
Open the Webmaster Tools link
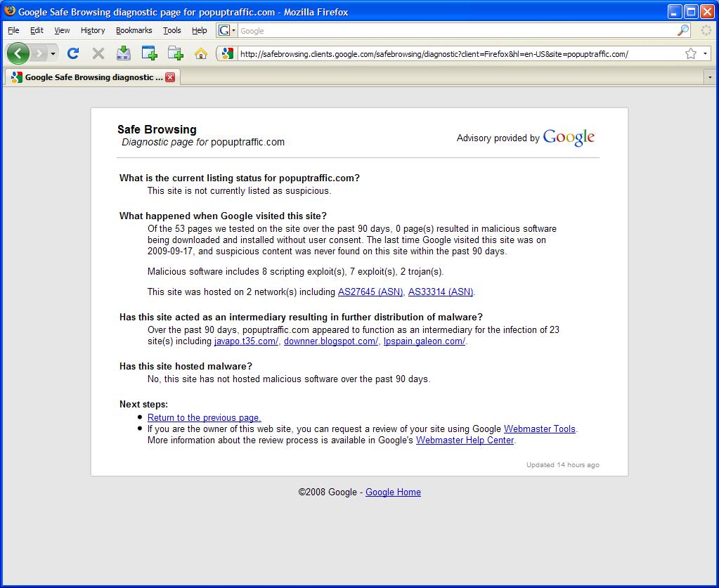539,429
